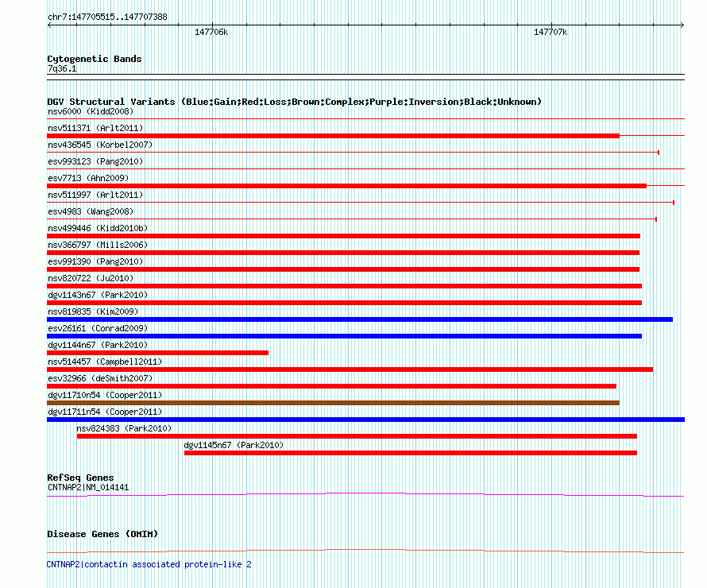Viewport: 707px width, 588px height.
Task: Click the nsv436545 (Korbel2007) label
Action: pos(100,145)
